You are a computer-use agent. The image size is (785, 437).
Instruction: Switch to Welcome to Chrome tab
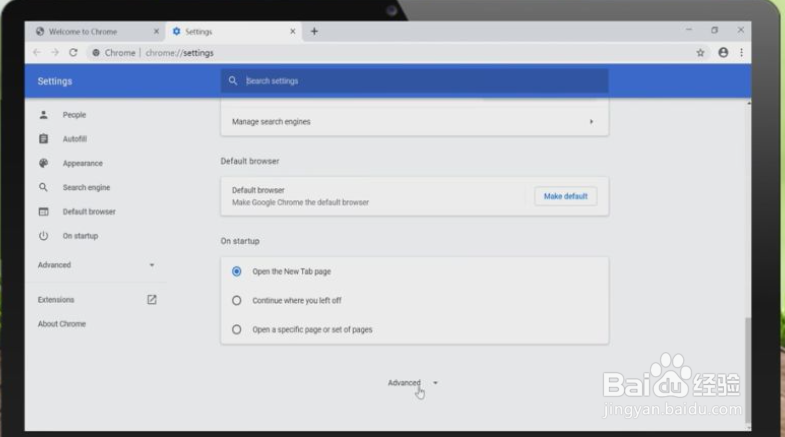(x=95, y=31)
